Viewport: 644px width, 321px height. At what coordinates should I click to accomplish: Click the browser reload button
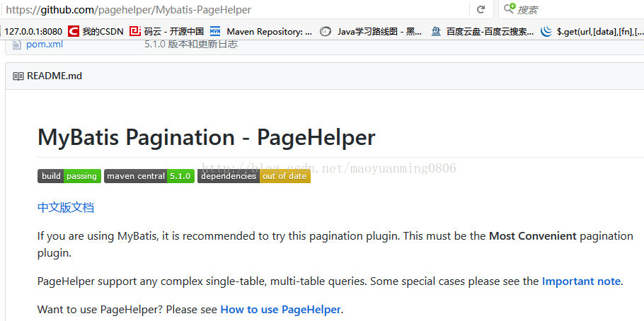(481, 9)
